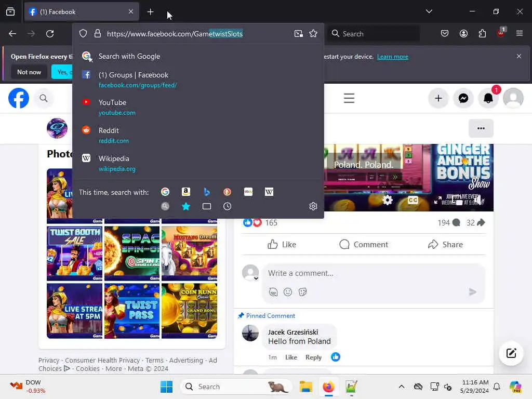Open the list all tabs chevron
Image resolution: width=532 pixels, height=399 pixels.
[429, 11]
